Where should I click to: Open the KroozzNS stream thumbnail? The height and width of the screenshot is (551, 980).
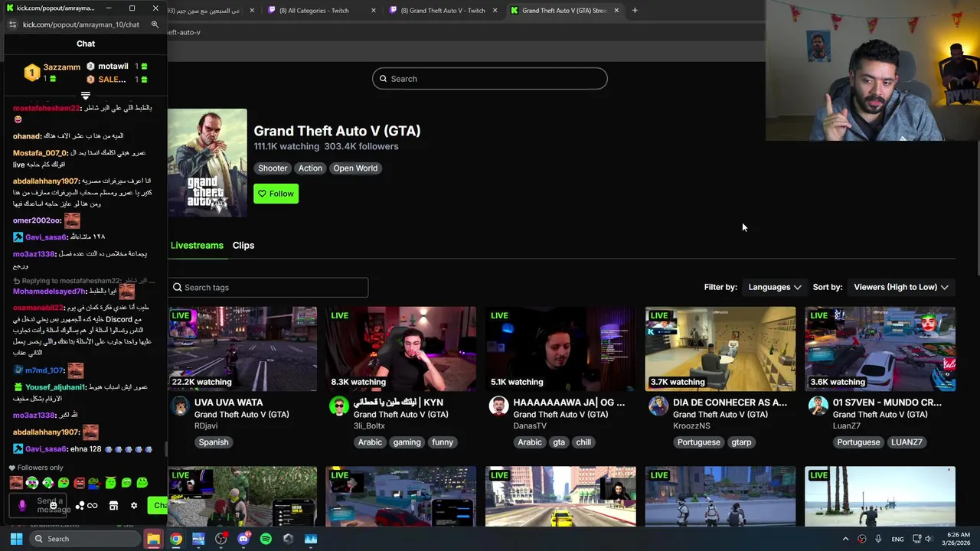pos(720,349)
